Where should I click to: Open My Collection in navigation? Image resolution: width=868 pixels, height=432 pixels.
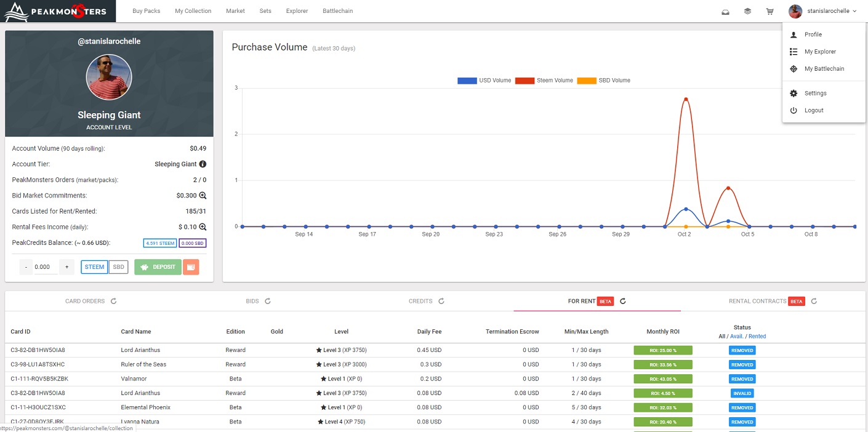(193, 11)
